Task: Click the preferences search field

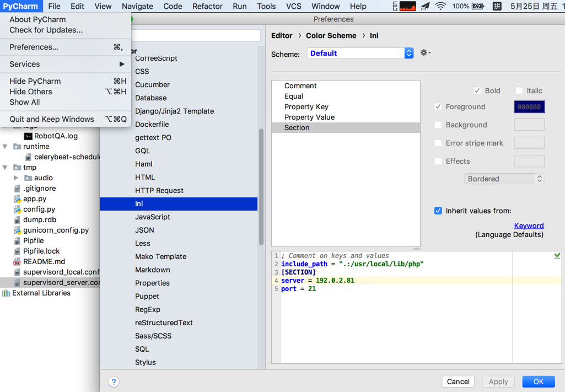Action: point(196,35)
